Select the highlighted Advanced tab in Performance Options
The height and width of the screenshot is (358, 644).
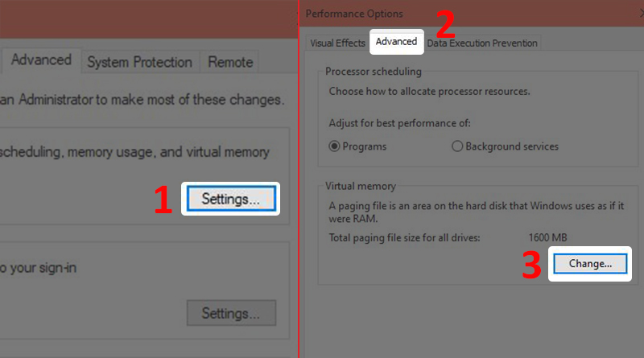pyautogui.click(x=396, y=42)
